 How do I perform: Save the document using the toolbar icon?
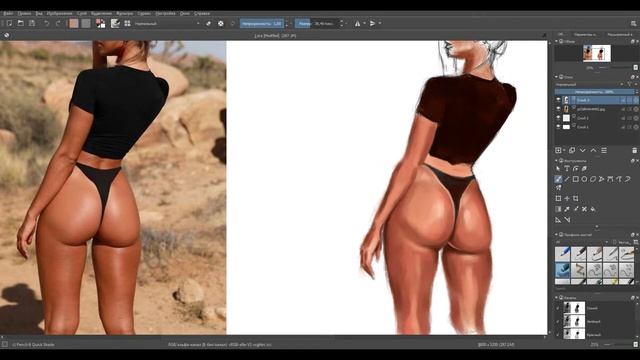point(31,23)
